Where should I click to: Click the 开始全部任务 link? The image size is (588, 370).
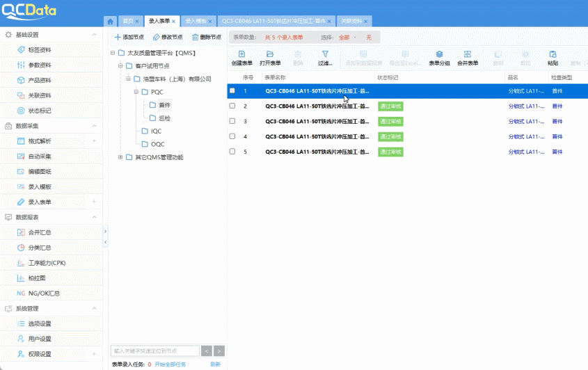pyautogui.click(x=170, y=364)
